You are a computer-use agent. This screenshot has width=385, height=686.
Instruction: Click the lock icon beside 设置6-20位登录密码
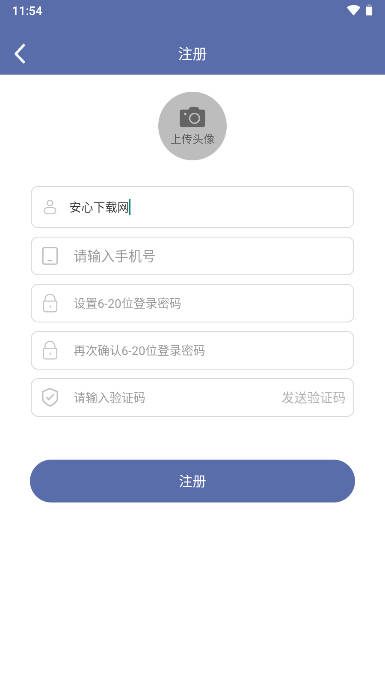tap(50, 303)
